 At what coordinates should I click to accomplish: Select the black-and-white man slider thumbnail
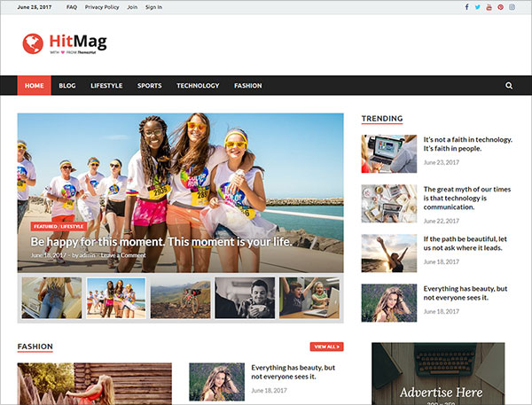(x=245, y=298)
